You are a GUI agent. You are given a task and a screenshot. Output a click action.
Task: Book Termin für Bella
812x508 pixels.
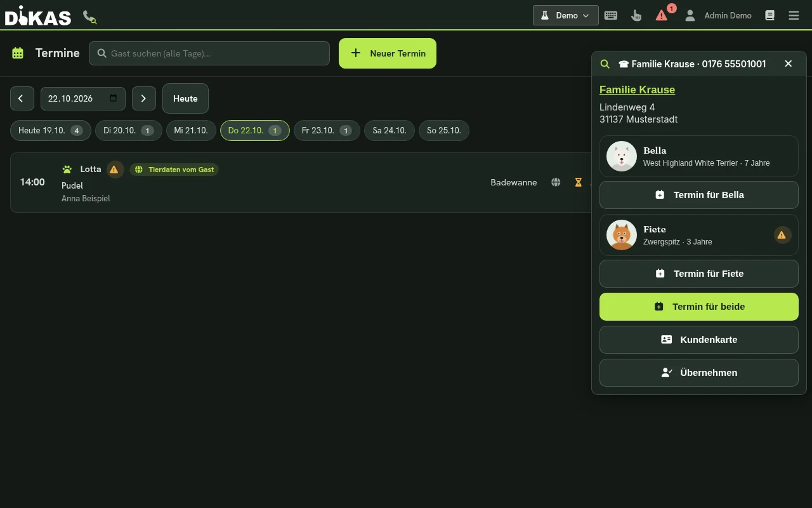pyautogui.click(x=699, y=195)
